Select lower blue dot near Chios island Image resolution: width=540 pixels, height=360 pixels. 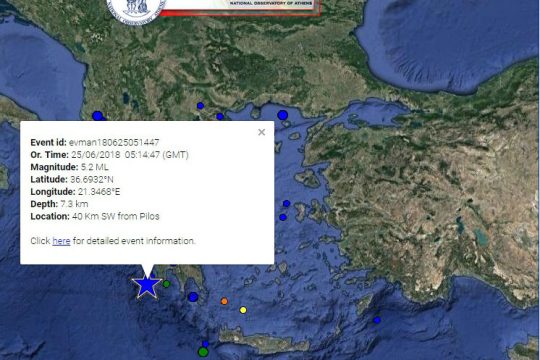(283, 217)
